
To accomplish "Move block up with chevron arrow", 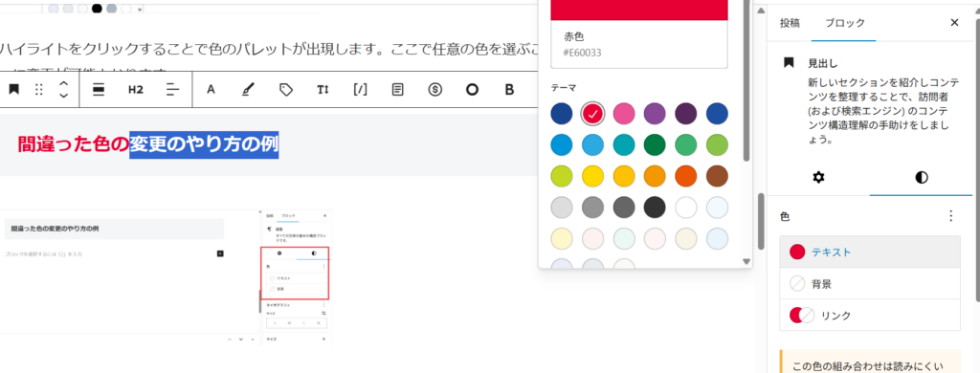I will (x=63, y=83).
